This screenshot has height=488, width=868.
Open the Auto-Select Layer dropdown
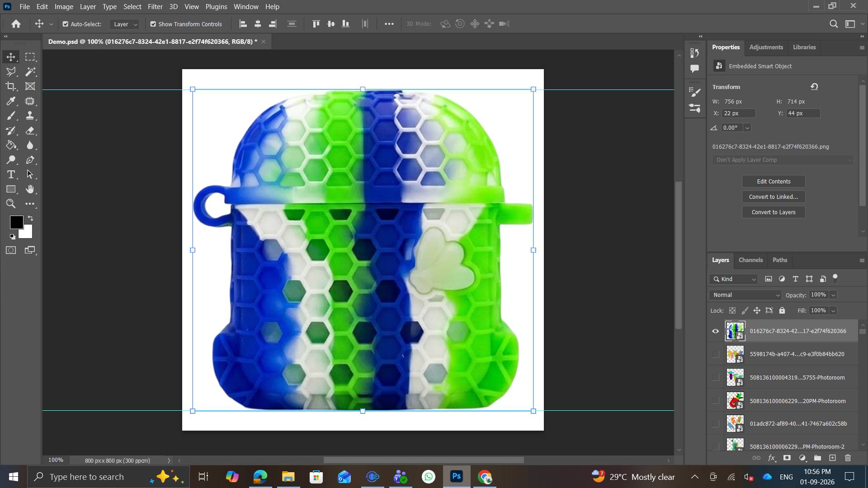coord(124,24)
